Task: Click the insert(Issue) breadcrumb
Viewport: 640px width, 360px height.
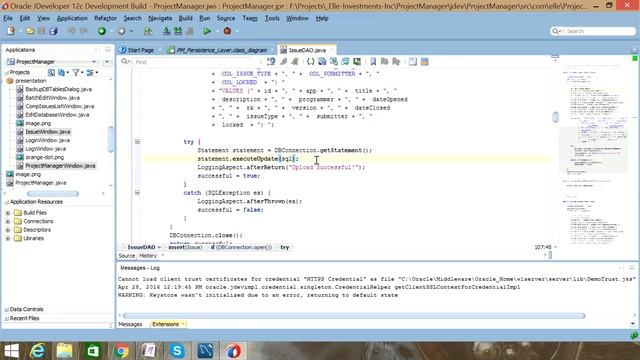Action: click(x=185, y=247)
